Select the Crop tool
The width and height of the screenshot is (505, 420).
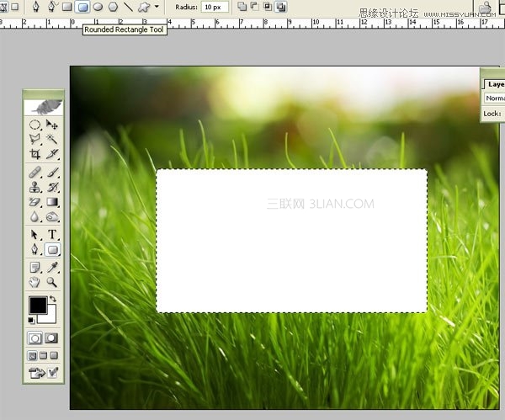(35, 154)
